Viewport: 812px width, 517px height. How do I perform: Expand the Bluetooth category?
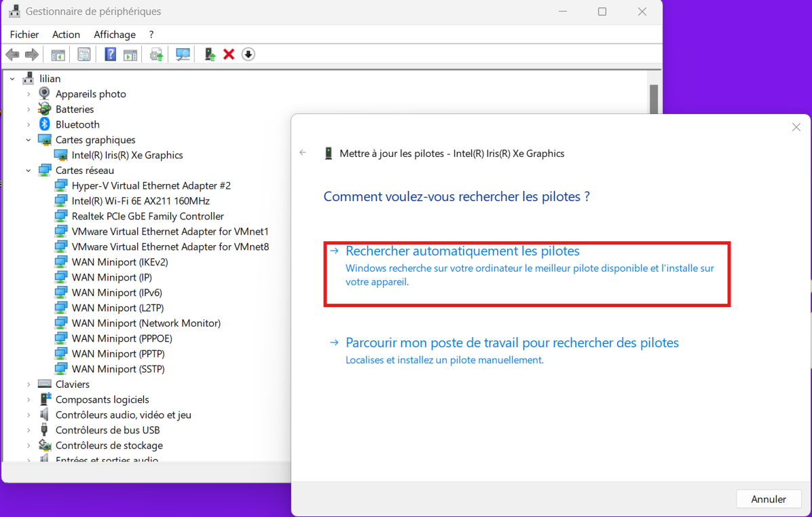click(x=29, y=125)
